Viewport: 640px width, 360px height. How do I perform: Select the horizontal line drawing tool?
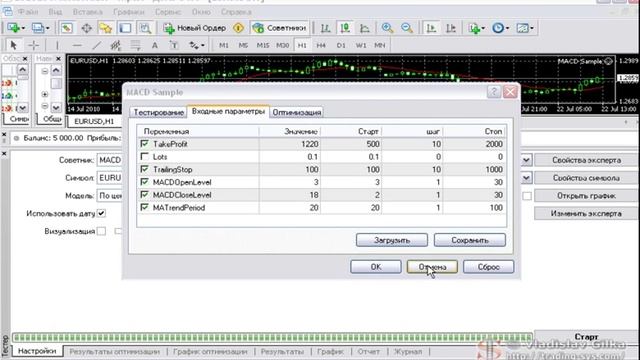(77, 45)
